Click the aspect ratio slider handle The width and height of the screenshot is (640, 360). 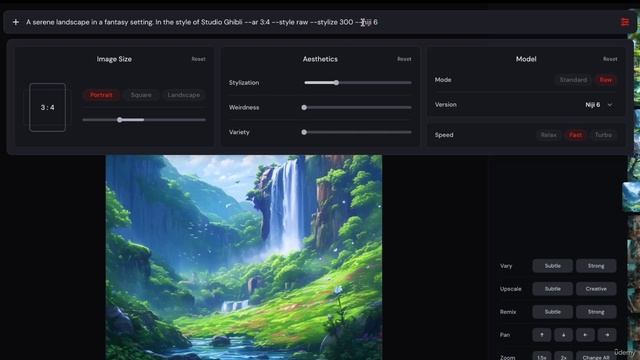[x=120, y=120]
